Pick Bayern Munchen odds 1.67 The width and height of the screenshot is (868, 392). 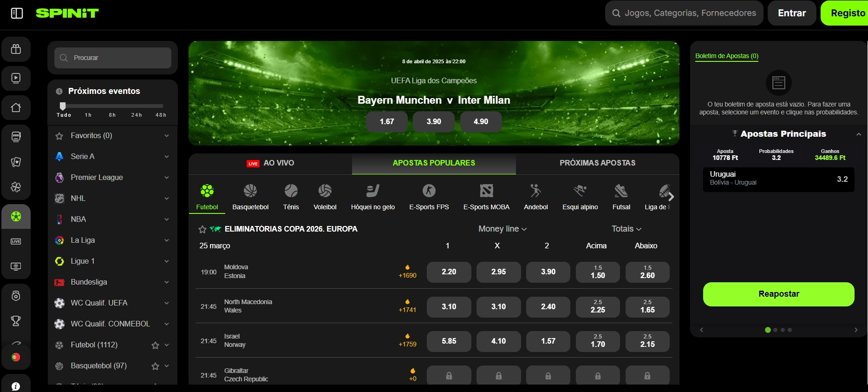pyautogui.click(x=386, y=122)
